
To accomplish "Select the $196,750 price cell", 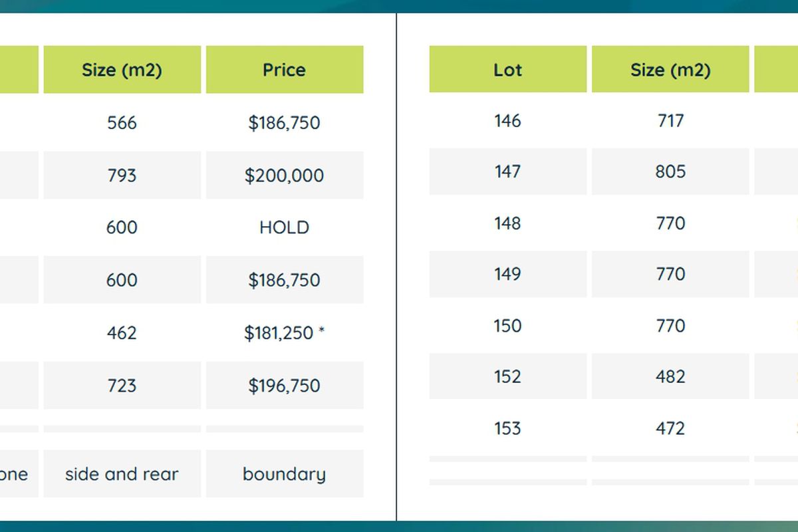I will [x=285, y=385].
